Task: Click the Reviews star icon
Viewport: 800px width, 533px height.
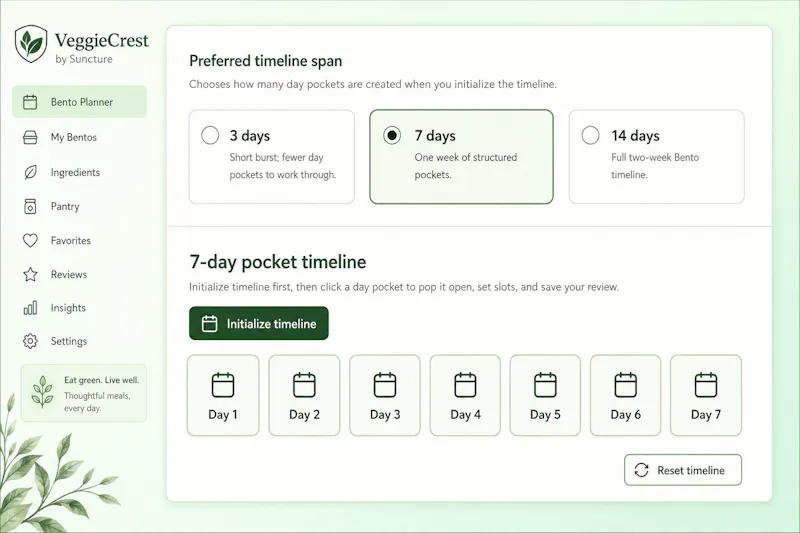Action: point(30,274)
